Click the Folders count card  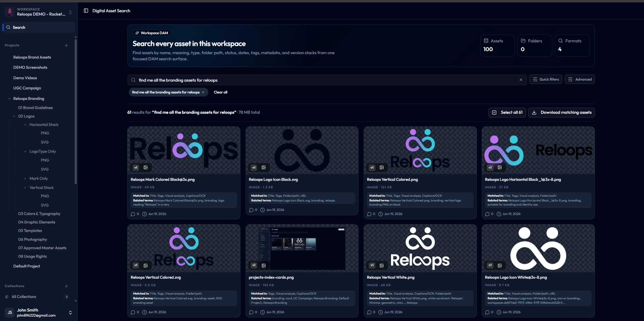[535, 45]
